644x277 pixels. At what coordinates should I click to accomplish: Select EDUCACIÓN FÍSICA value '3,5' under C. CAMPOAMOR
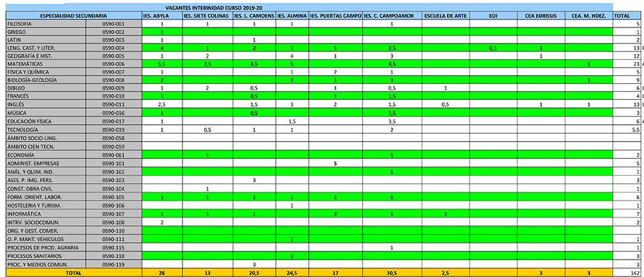(x=392, y=121)
